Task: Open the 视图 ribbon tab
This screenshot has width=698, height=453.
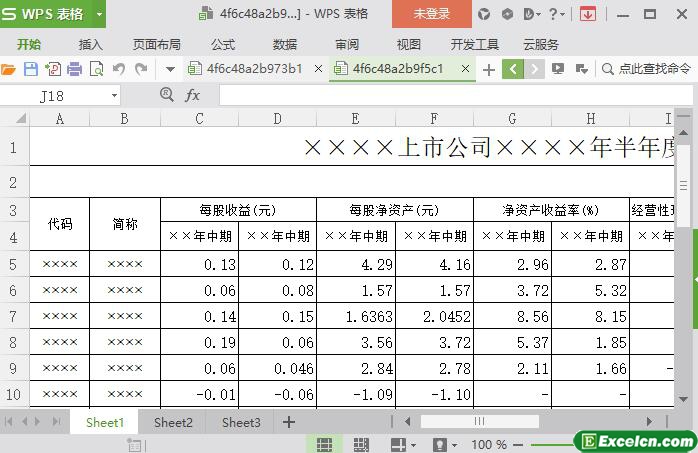Action: [x=408, y=44]
